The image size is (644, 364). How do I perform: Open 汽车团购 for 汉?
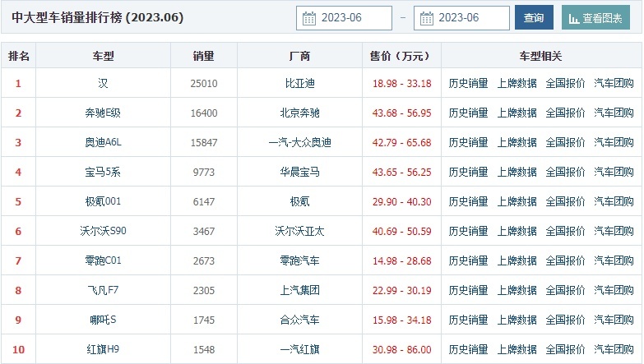pos(614,83)
